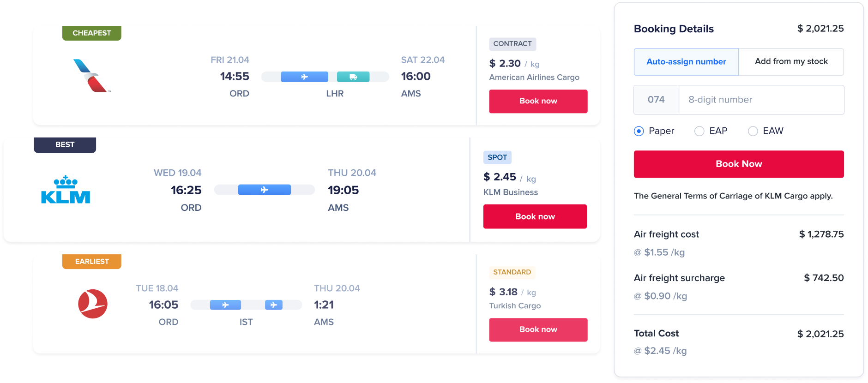Select the Paper radio button
This screenshot has height=383, width=868.
point(639,131)
